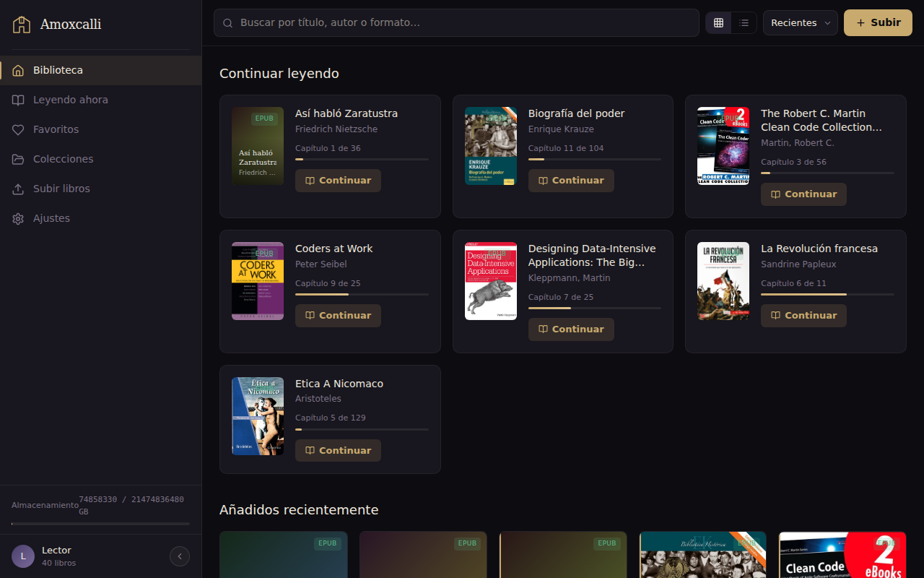Click the Subir libros upload icon

(x=18, y=189)
